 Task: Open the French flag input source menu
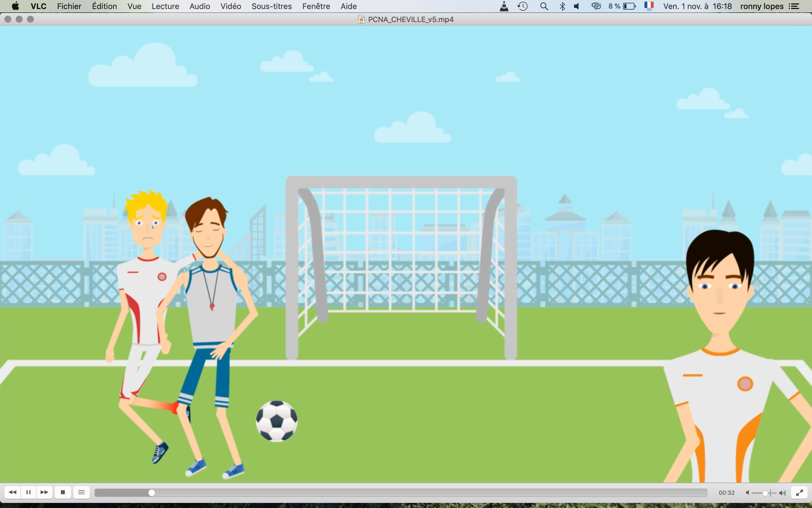pyautogui.click(x=649, y=6)
